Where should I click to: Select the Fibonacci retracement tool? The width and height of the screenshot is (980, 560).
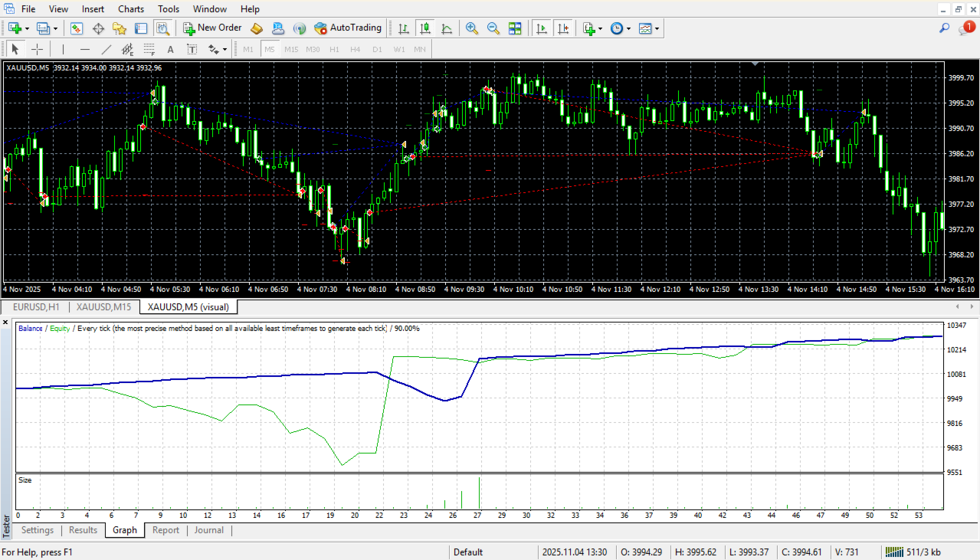click(149, 50)
